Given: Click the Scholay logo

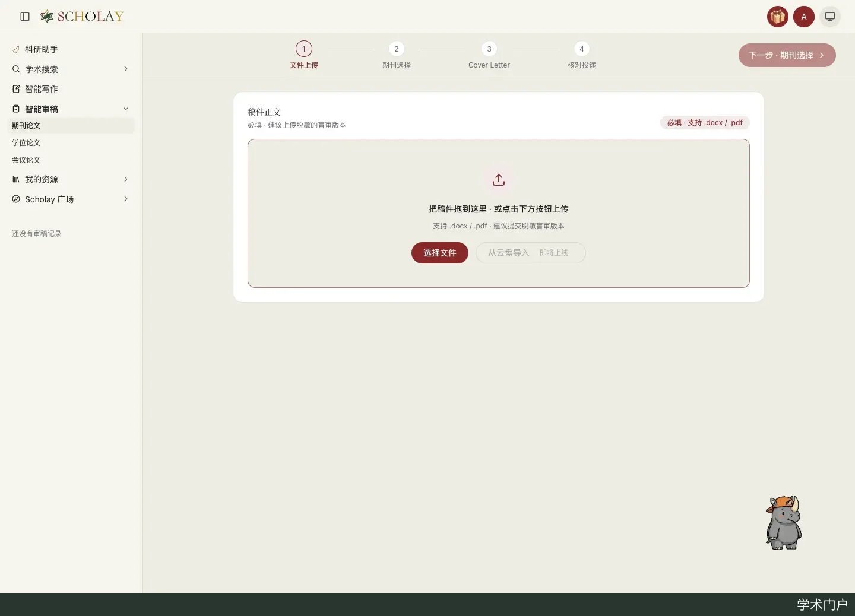Looking at the screenshot, I should (82, 17).
